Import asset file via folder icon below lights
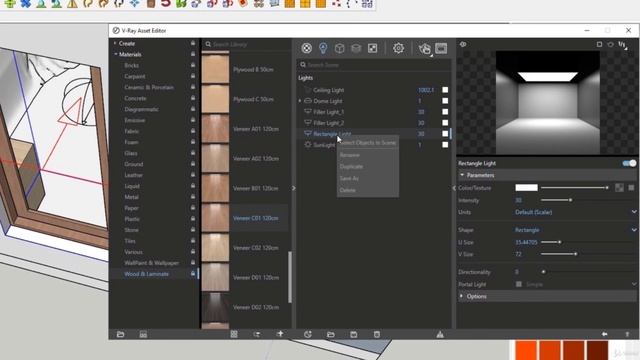 tap(331, 334)
